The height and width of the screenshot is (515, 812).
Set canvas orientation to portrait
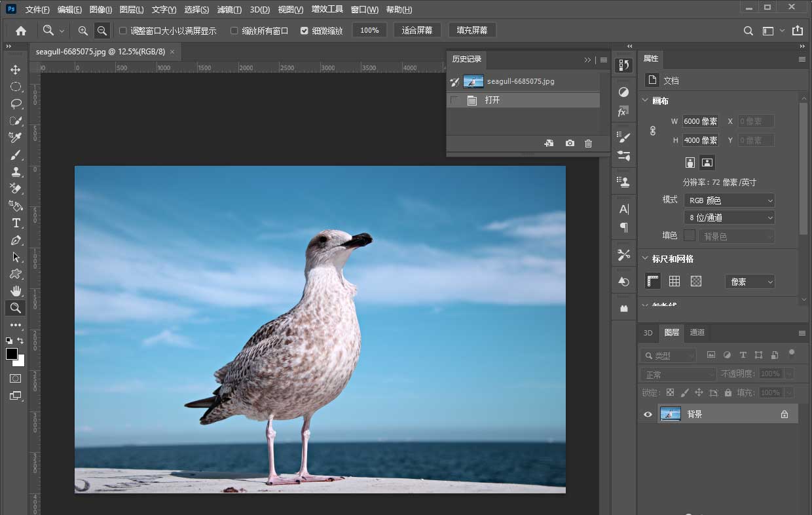pyautogui.click(x=690, y=162)
